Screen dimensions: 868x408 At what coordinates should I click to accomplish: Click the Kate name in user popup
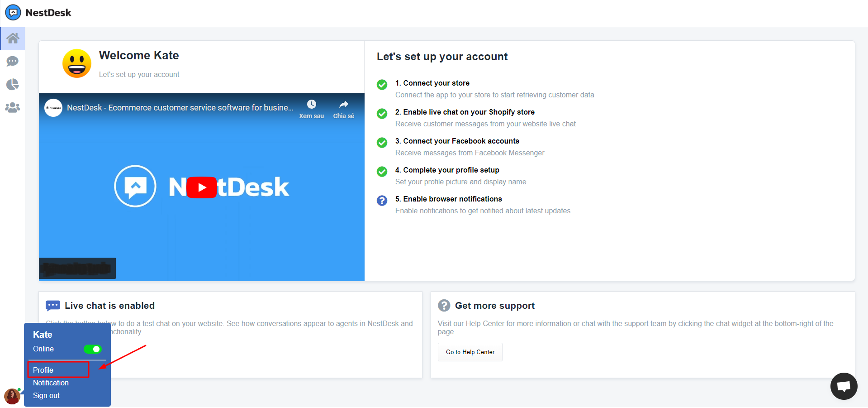pyautogui.click(x=43, y=335)
